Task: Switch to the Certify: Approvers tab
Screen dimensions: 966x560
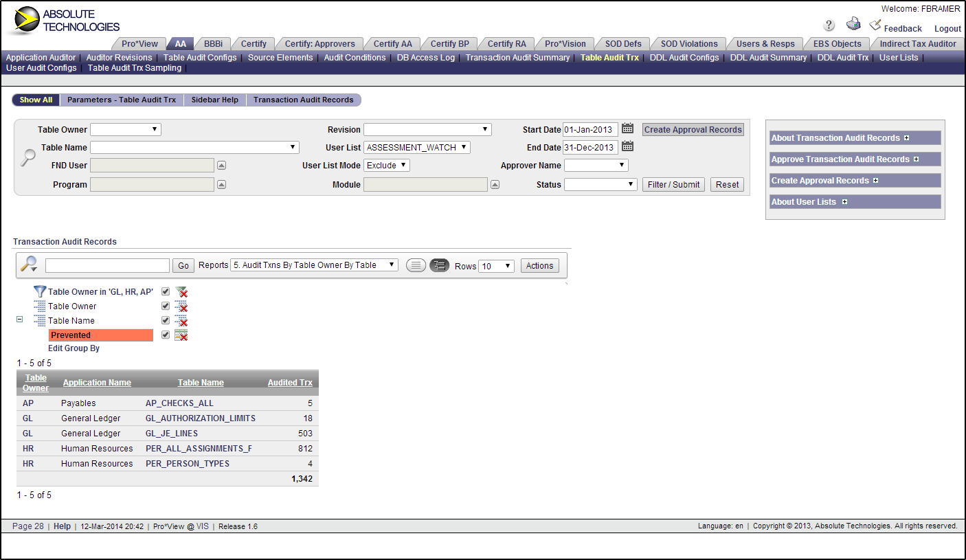Action: pos(320,43)
